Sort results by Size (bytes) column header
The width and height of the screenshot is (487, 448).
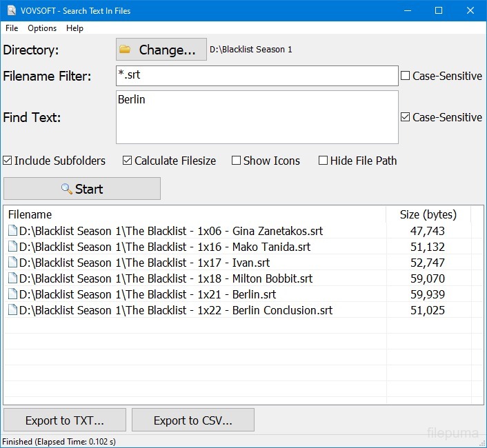click(x=428, y=214)
